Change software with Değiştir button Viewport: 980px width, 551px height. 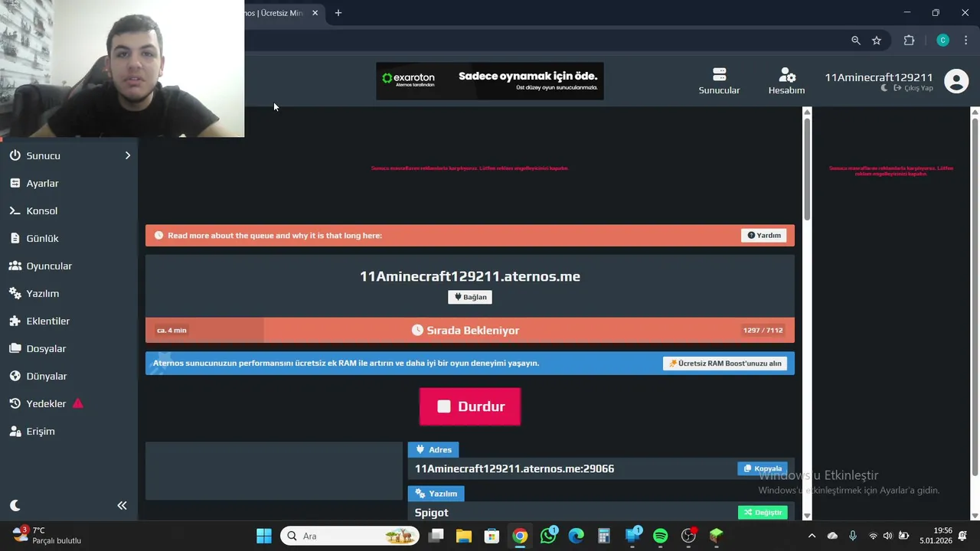point(763,512)
